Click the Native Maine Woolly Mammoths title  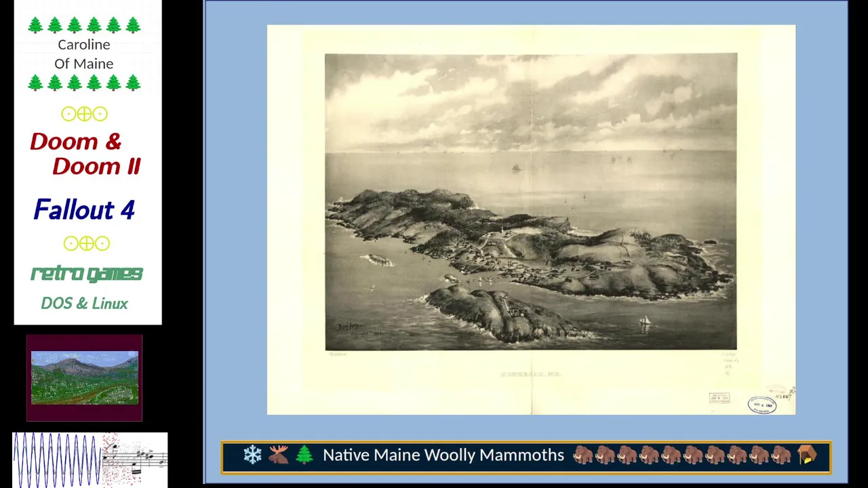443,455
